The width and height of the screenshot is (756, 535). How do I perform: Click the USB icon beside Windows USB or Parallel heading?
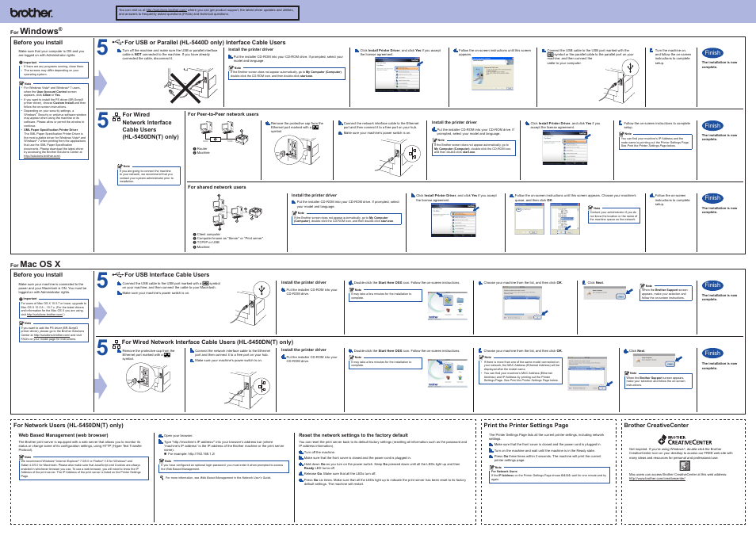[117, 42]
